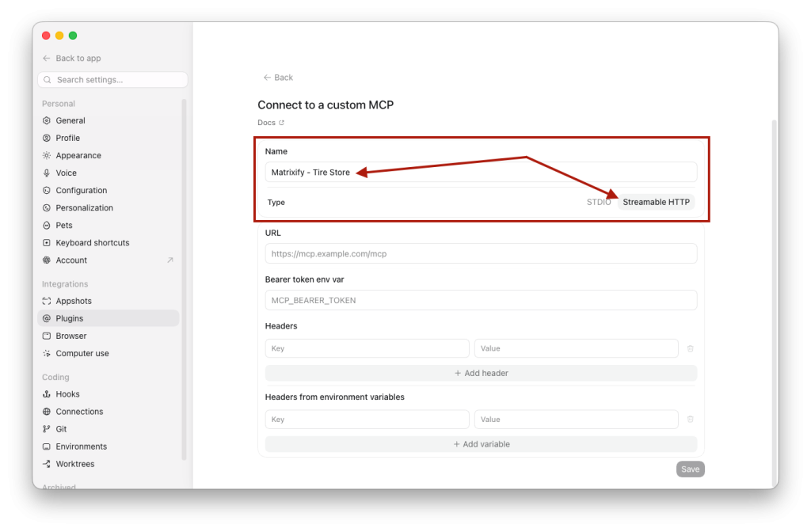Click the Keyboard shortcuts icon
The image size is (811, 532).
point(47,243)
